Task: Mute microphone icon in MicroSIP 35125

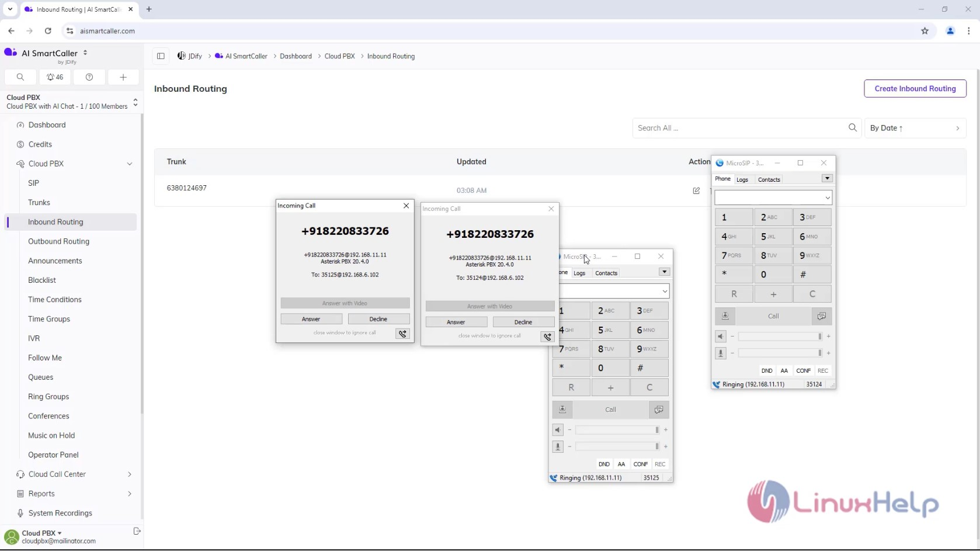Action: [558, 446]
